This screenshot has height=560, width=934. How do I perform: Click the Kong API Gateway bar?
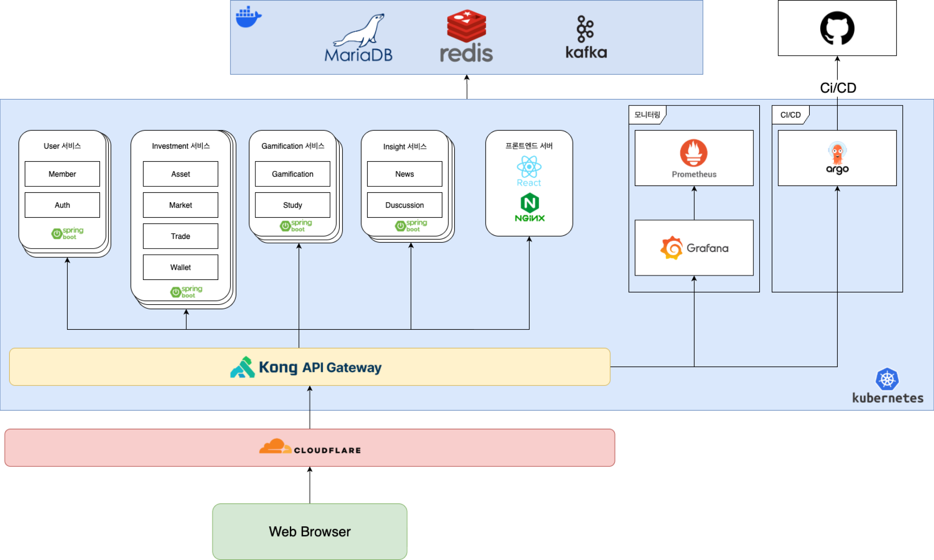[x=309, y=367]
